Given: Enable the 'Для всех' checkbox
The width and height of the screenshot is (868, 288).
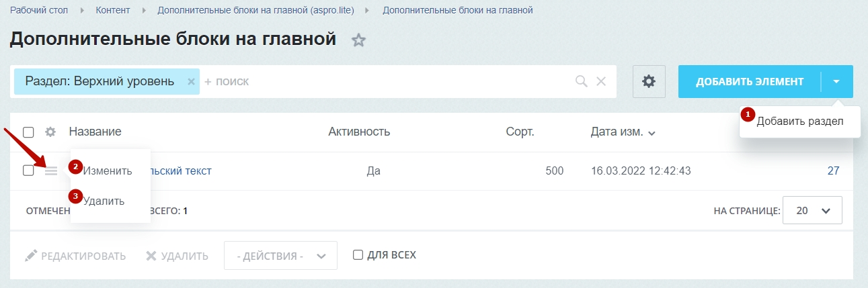Looking at the screenshot, I should 358,255.
